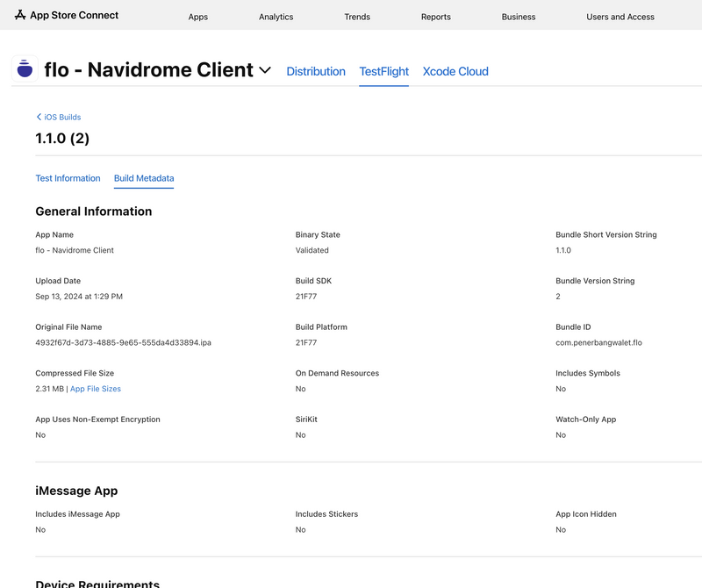Click the Bundle Short Version String value 1.1.0
The image size is (702, 588).
tap(563, 250)
